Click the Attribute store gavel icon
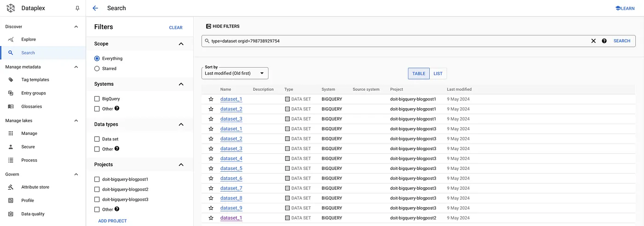The image size is (644, 226). pyautogui.click(x=11, y=187)
